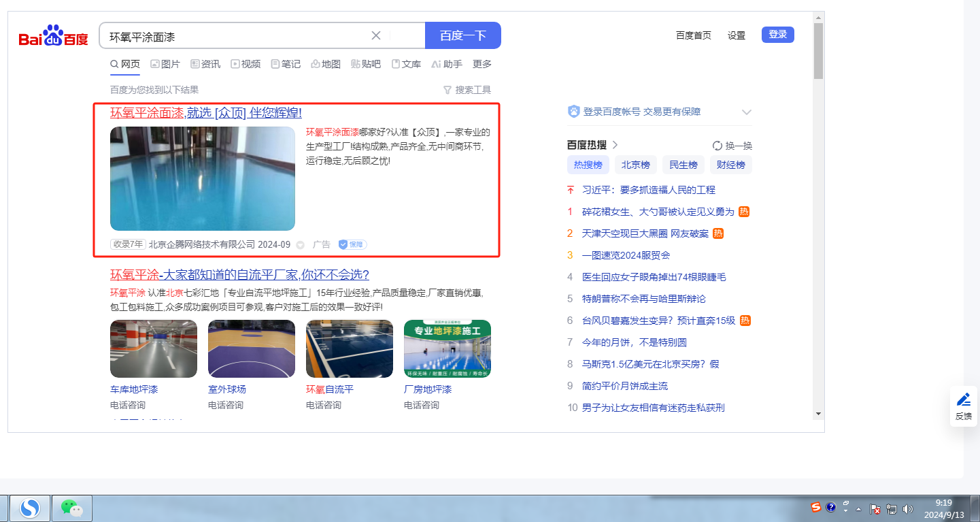Screen dimensions: 980x522
Task: Open hot search 一图速览2024服贸会
Action: 626,255
